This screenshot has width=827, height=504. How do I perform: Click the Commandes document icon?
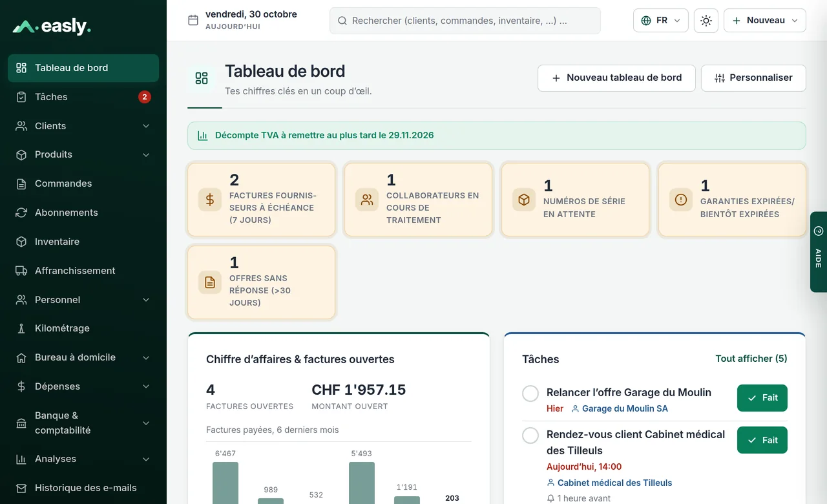(21, 184)
